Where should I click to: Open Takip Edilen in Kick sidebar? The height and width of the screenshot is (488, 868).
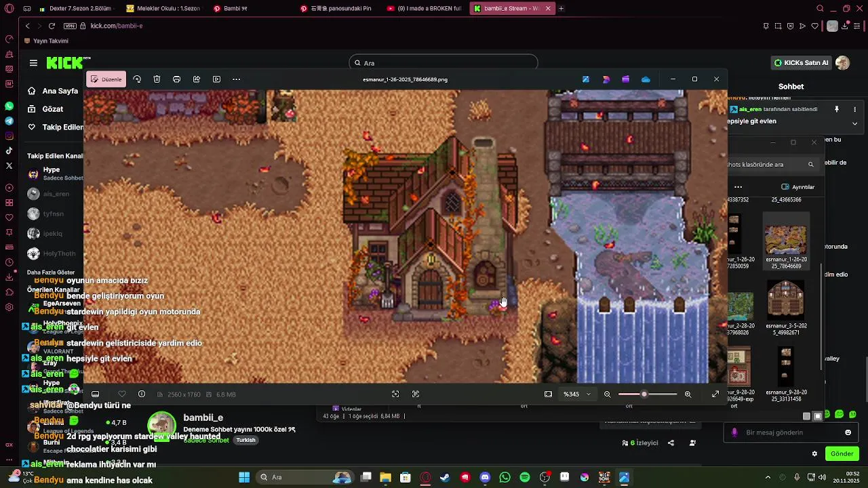(x=55, y=127)
